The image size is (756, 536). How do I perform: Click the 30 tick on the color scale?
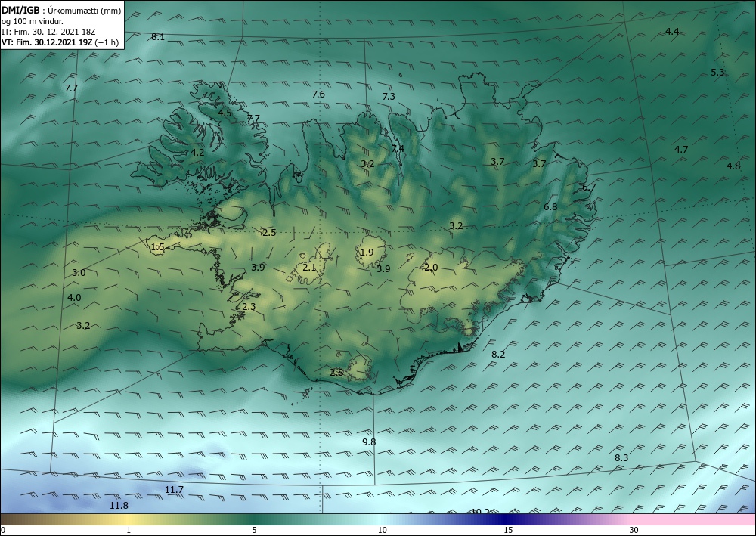[634, 531]
